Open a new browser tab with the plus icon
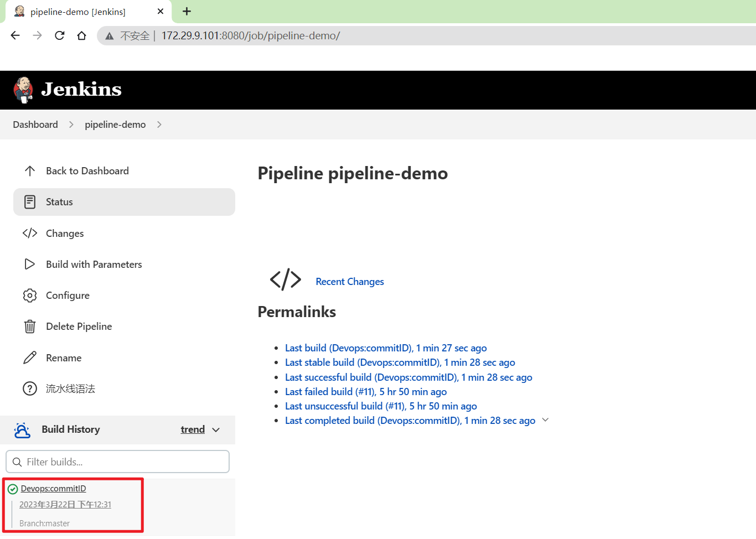 [x=187, y=11]
